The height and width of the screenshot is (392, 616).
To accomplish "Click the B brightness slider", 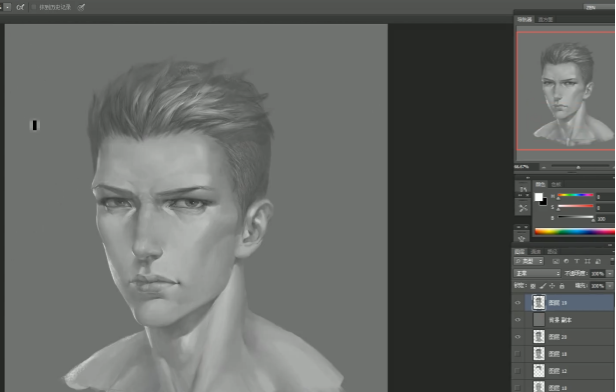I will pos(576,217).
